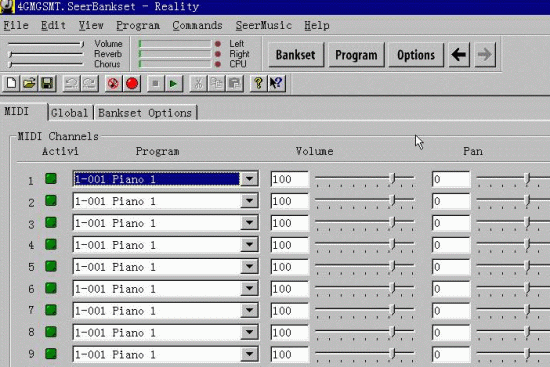Toggle channel 5 active green indicator
The width and height of the screenshot is (550, 367).
pyautogui.click(x=51, y=266)
